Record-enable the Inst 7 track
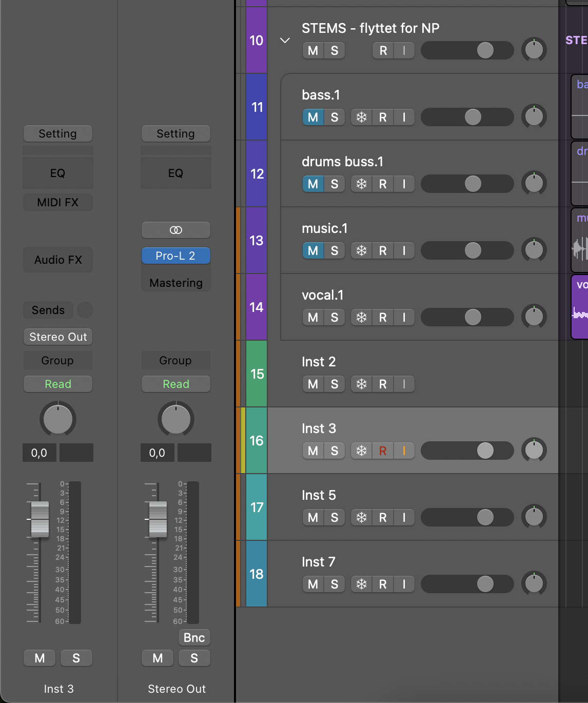This screenshot has height=703, width=588. 383,584
